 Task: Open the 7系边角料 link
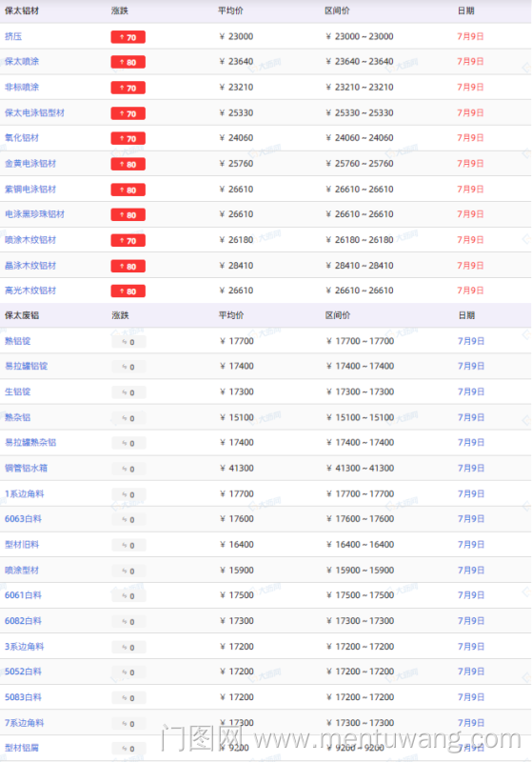25,723
